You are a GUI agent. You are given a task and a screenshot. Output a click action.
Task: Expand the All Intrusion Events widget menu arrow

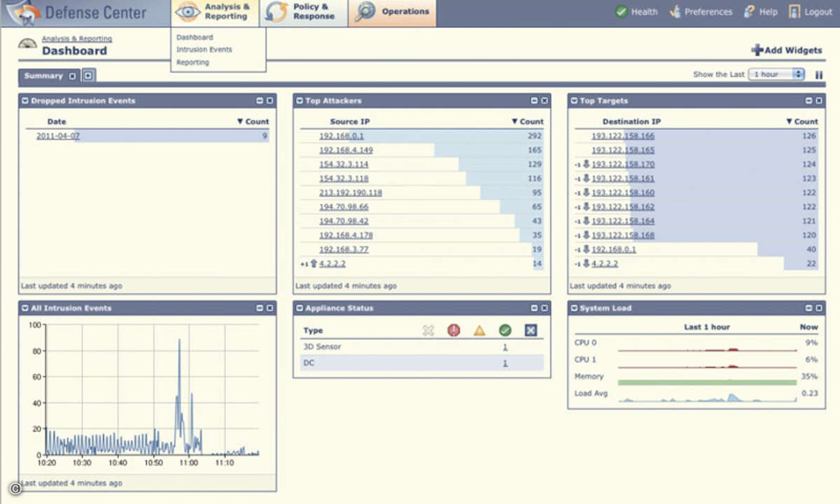click(25, 308)
